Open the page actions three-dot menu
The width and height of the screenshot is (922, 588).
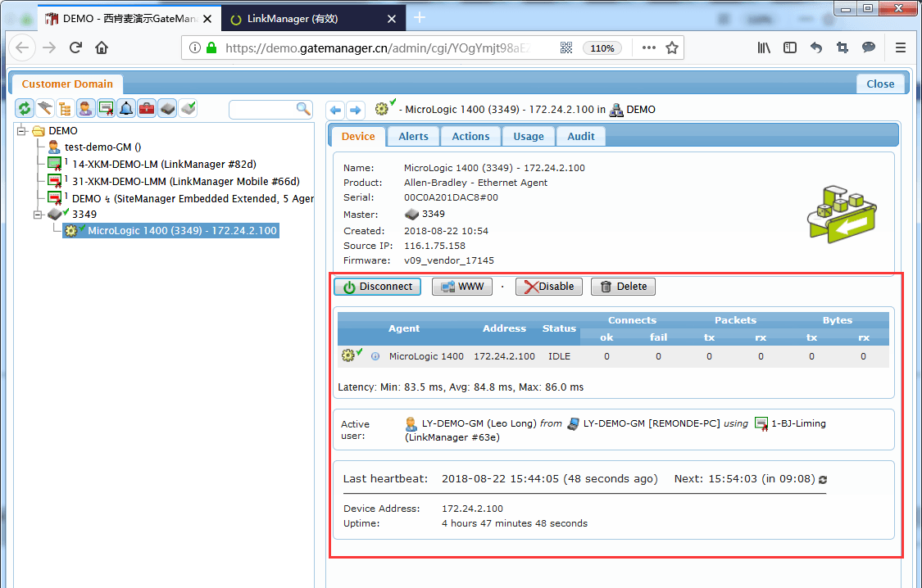pos(648,47)
